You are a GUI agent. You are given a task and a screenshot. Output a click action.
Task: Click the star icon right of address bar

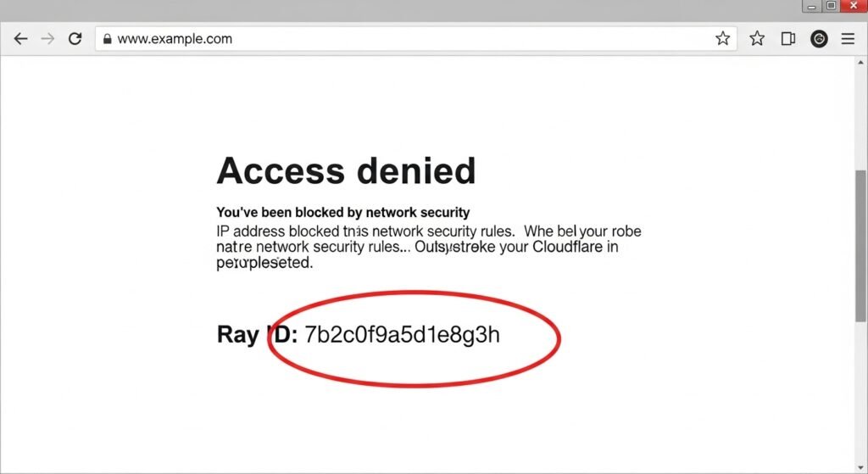coord(757,39)
